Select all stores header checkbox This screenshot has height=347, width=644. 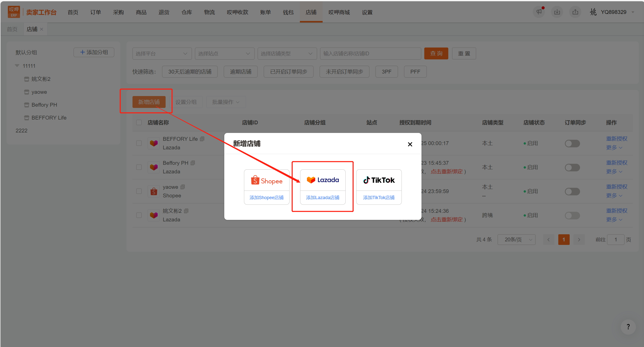pos(139,123)
